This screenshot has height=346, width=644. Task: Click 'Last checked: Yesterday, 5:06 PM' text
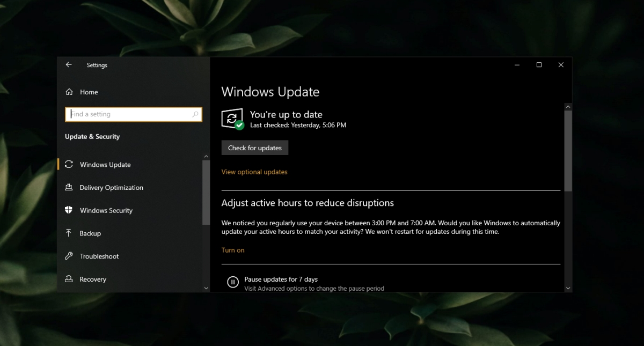point(298,125)
